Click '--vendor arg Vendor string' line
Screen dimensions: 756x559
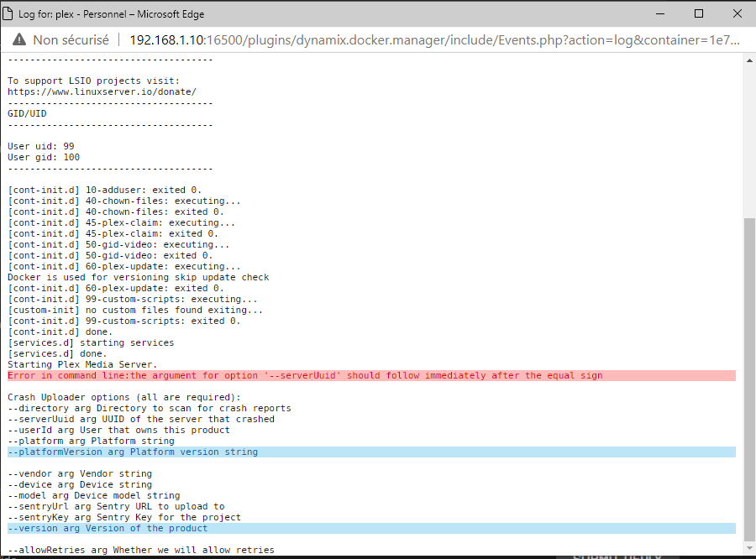click(80, 473)
